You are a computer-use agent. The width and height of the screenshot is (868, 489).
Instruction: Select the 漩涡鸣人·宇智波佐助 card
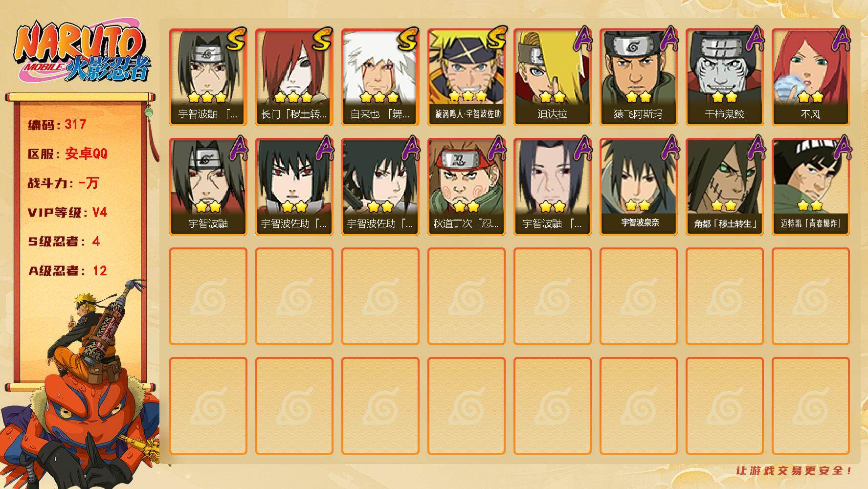coord(466,77)
